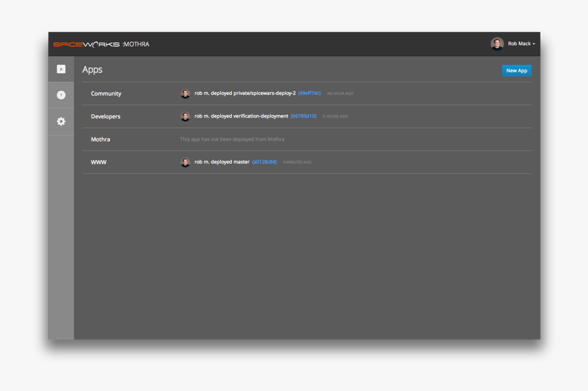Open the Mothra app

point(101,139)
